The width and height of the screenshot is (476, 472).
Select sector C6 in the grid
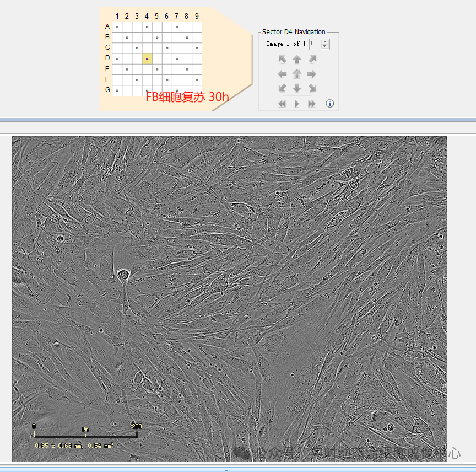167,48
